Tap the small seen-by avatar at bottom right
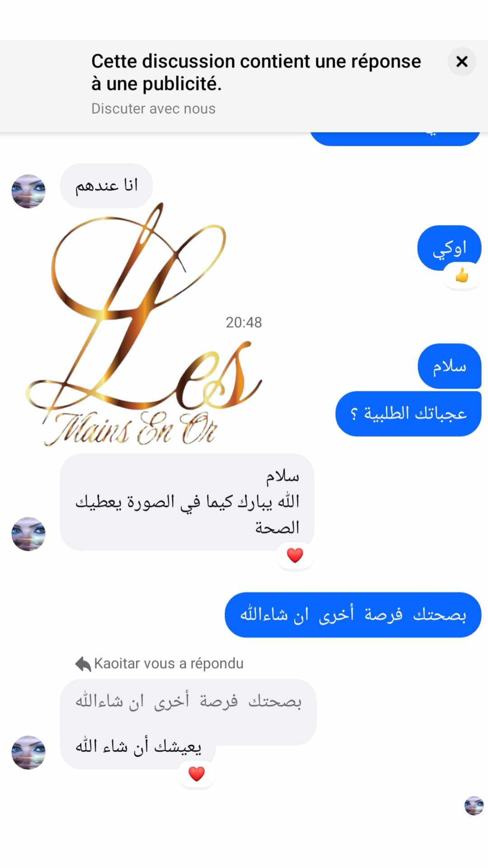 point(474,806)
